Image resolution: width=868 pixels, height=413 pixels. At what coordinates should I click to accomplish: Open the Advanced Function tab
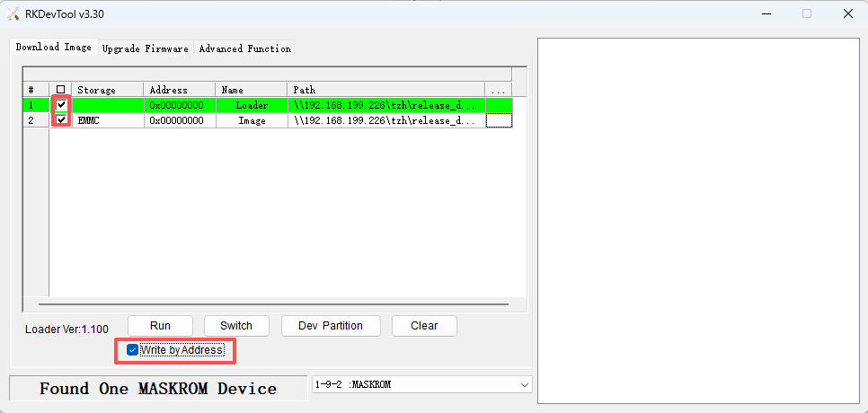(244, 48)
